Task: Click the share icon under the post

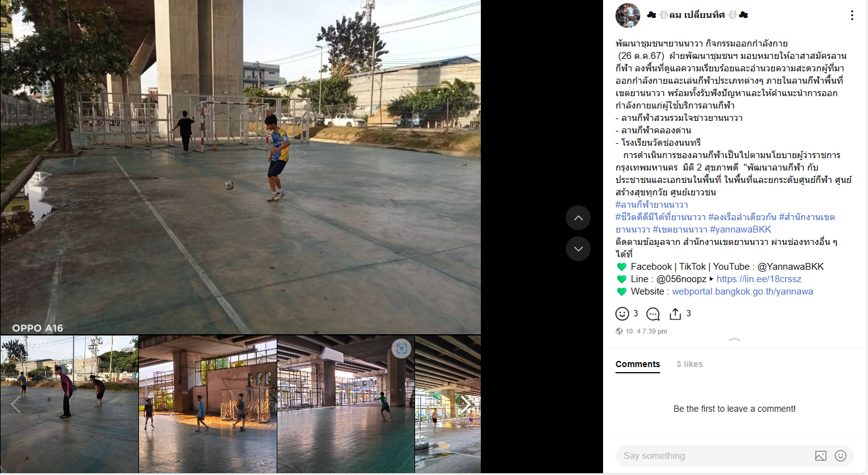Action: pos(676,314)
